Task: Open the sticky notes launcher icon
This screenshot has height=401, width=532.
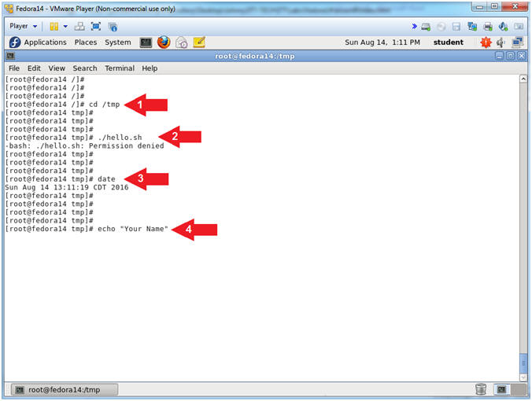Action: (199, 42)
